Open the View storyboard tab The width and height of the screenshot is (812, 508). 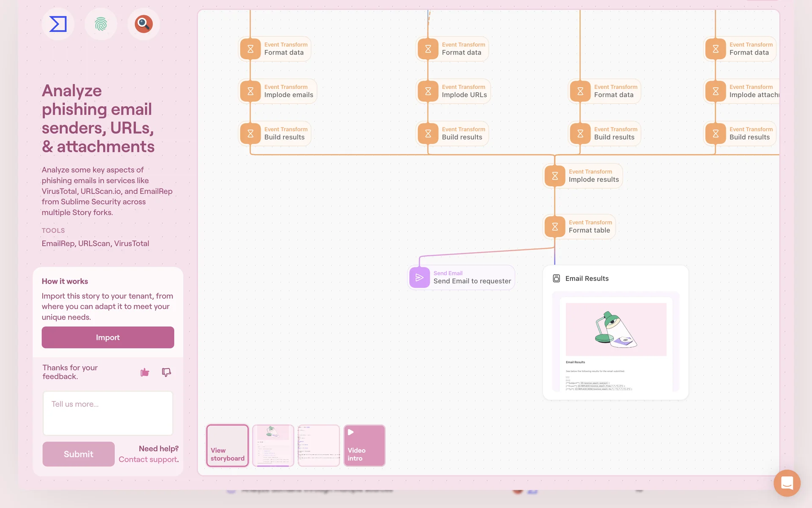click(x=228, y=445)
